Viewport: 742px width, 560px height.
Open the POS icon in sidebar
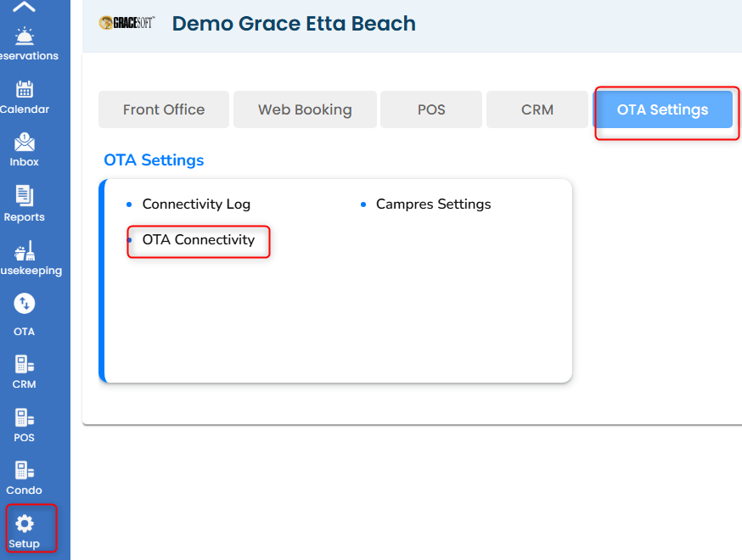(x=25, y=417)
